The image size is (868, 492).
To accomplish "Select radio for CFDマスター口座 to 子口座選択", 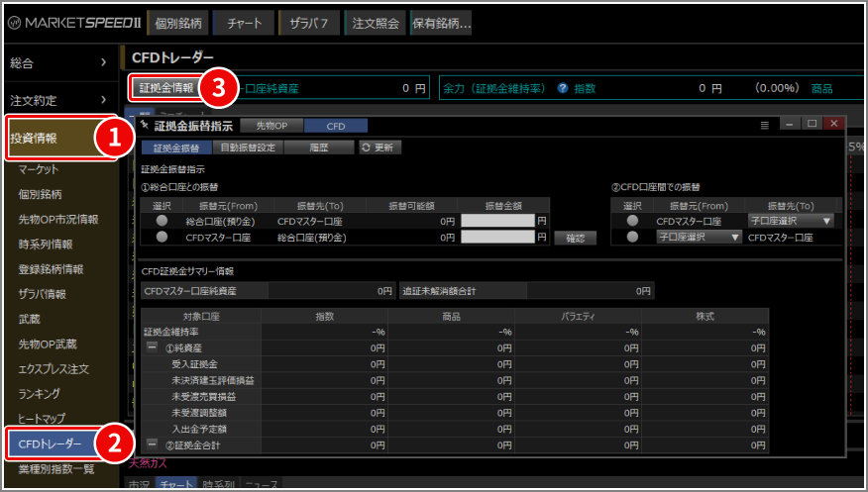I will coord(632,221).
